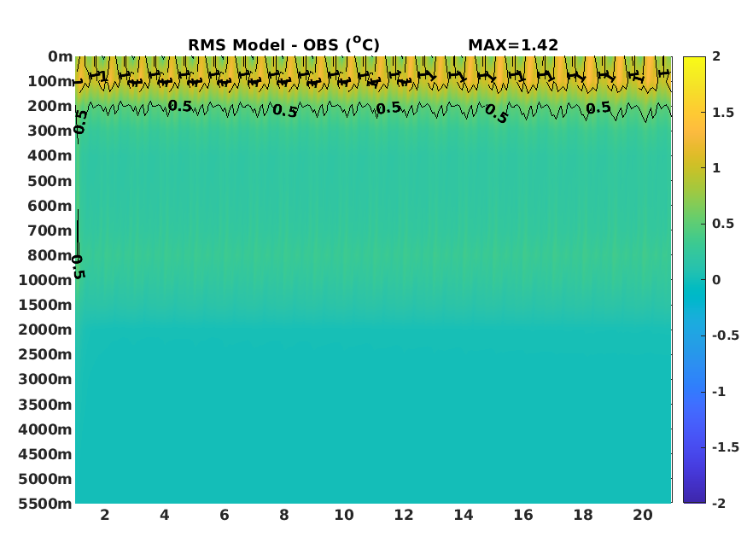The height and width of the screenshot is (560, 747).
Task: Select the '3000m' depth axis label
Action: click(x=45, y=379)
